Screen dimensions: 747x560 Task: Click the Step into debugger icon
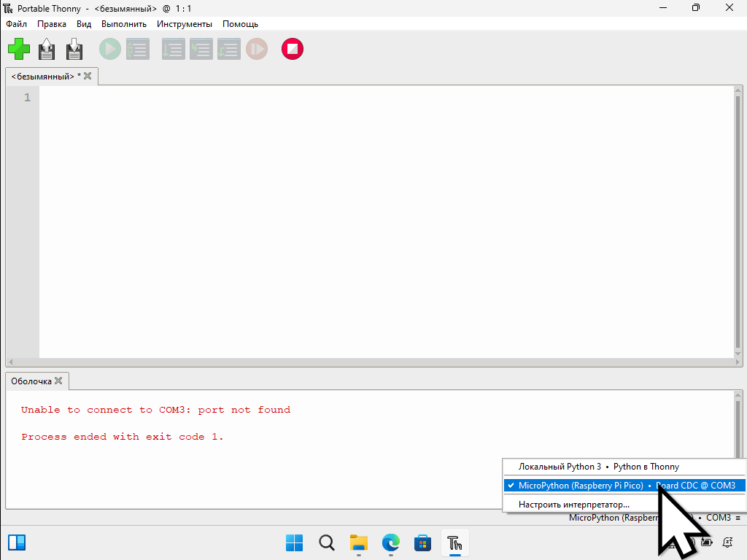point(201,49)
